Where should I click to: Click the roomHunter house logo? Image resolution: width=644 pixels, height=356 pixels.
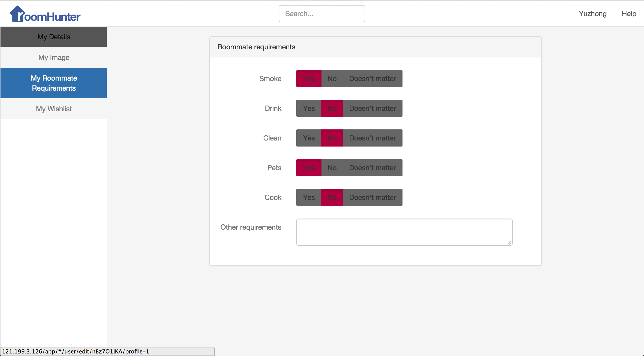pyautogui.click(x=45, y=14)
